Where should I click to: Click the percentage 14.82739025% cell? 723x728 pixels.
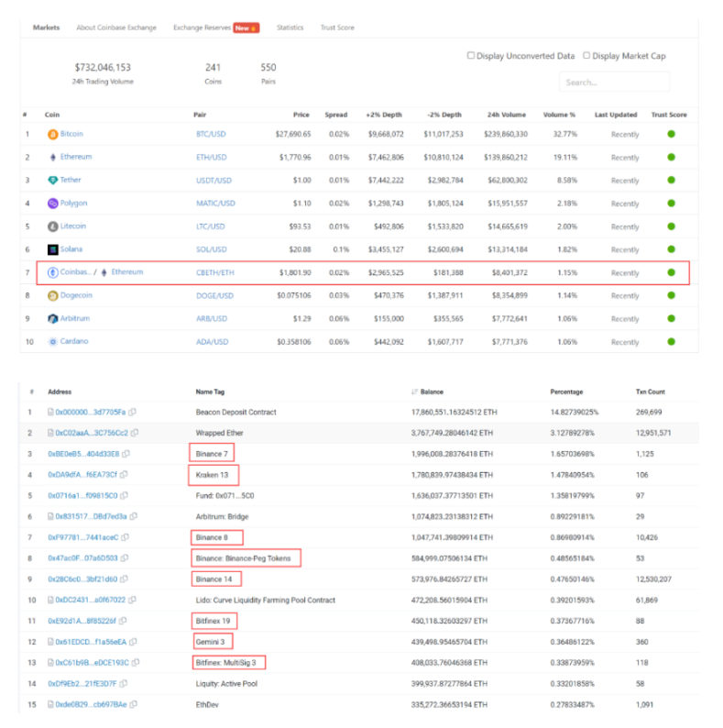tap(575, 412)
